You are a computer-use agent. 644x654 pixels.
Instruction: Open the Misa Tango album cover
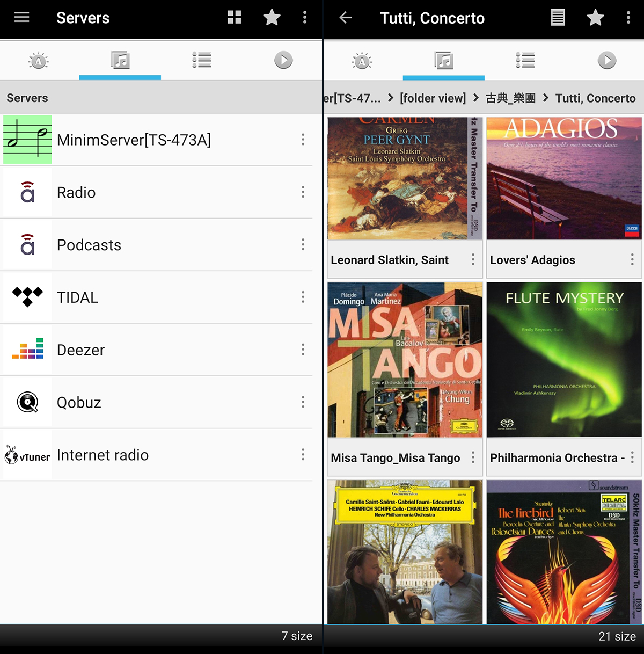tap(405, 360)
